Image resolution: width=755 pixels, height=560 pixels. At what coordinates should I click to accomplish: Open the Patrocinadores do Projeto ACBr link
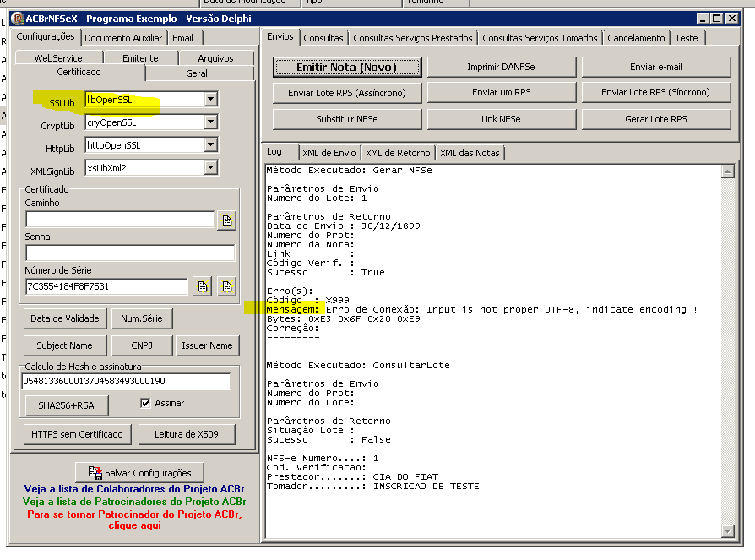[x=134, y=501]
